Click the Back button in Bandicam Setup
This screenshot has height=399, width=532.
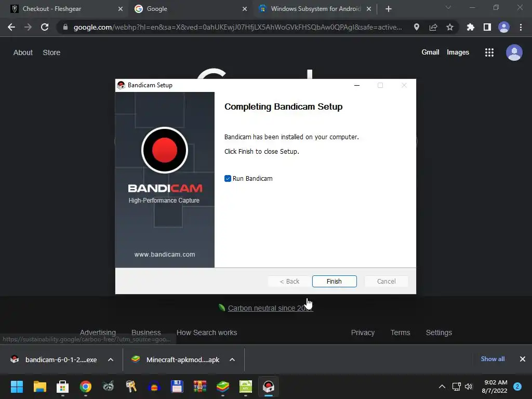coord(289,281)
